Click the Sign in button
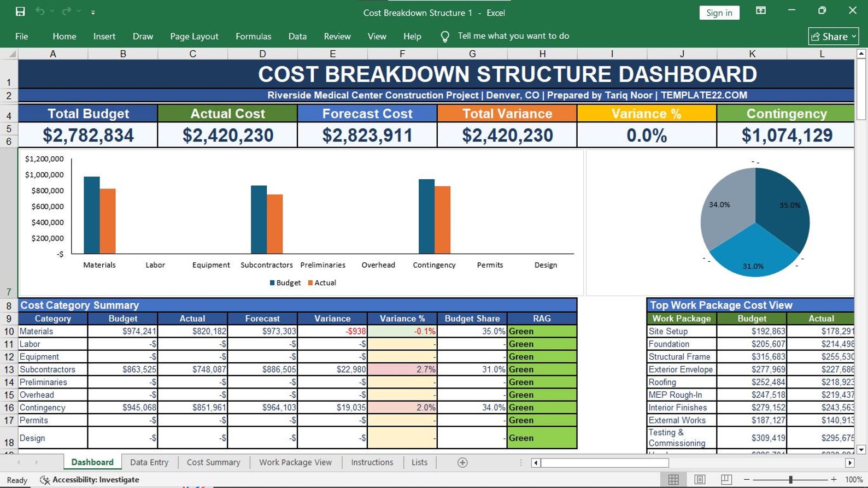 point(719,13)
